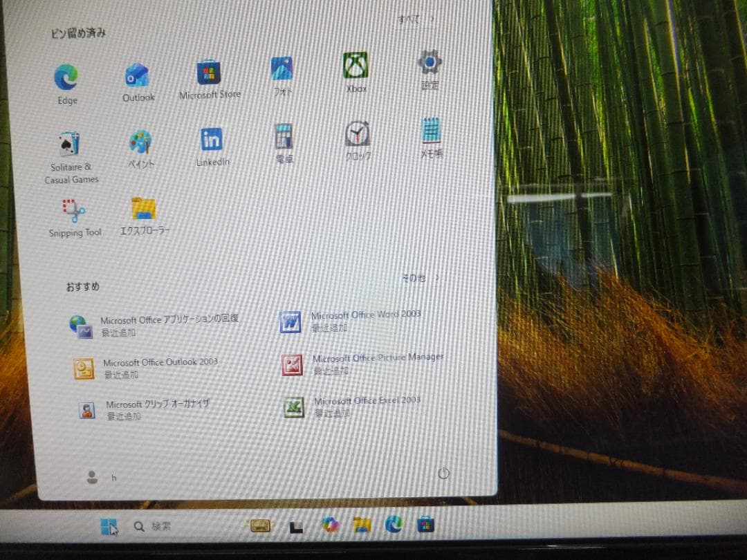Open エクスプローラー (File Explorer) pinned app
The width and height of the screenshot is (747, 560).
point(144,216)
